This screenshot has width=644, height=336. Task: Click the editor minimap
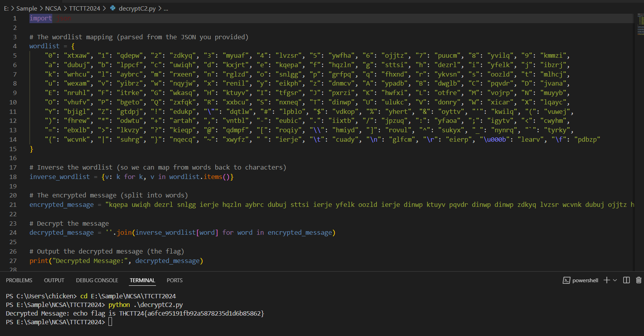pos(640,25)
